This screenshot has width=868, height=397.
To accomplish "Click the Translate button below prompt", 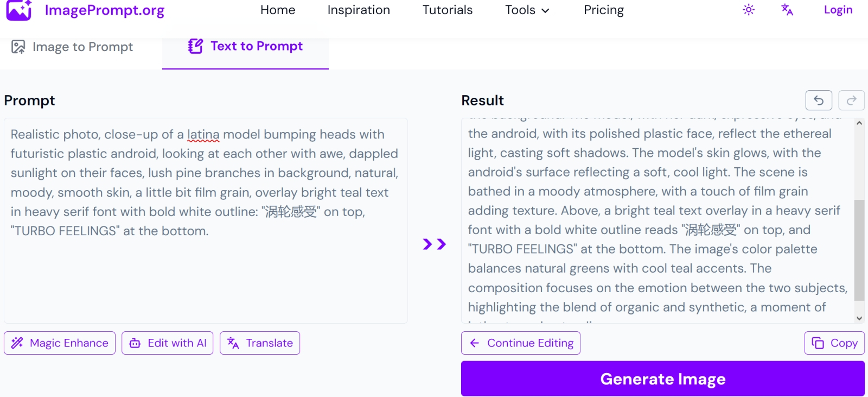I will (260, 343).
